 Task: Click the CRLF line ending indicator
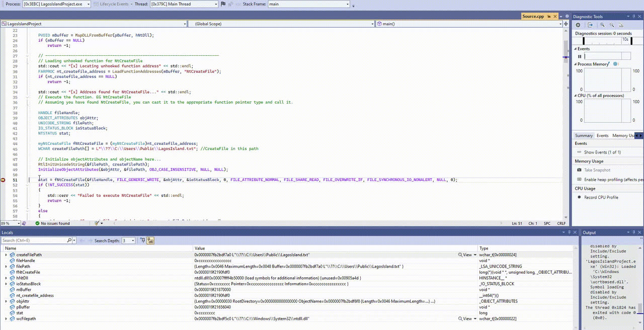coord(561,223)
